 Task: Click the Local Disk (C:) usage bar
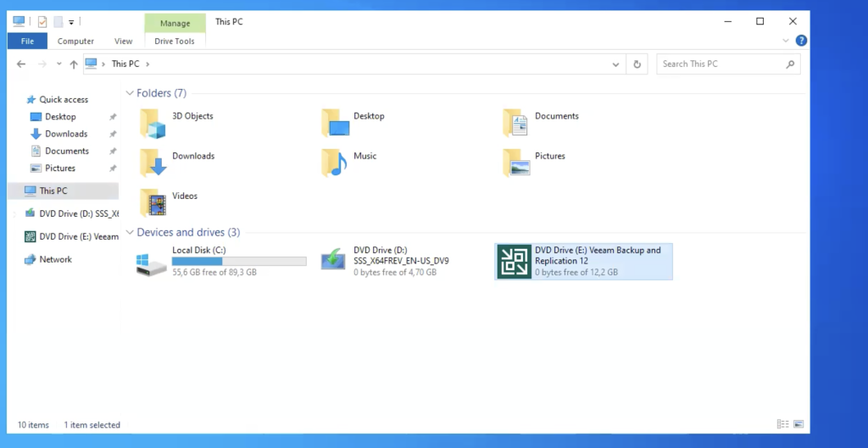pos(239,261)
